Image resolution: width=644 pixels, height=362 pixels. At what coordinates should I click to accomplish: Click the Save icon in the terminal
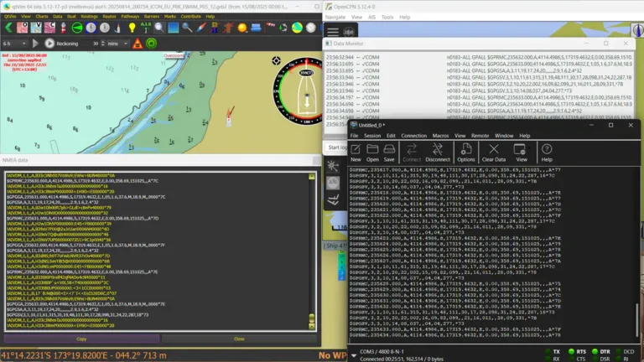coord(389,152)
